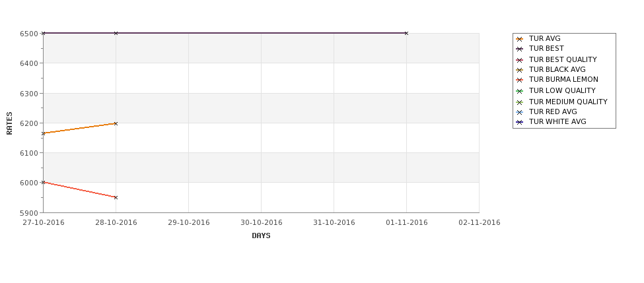Image resolution: width=644 pixels, height=283 pixels.
Task: Click the TUR AVG legend marker icon
Action: [520, 39]
